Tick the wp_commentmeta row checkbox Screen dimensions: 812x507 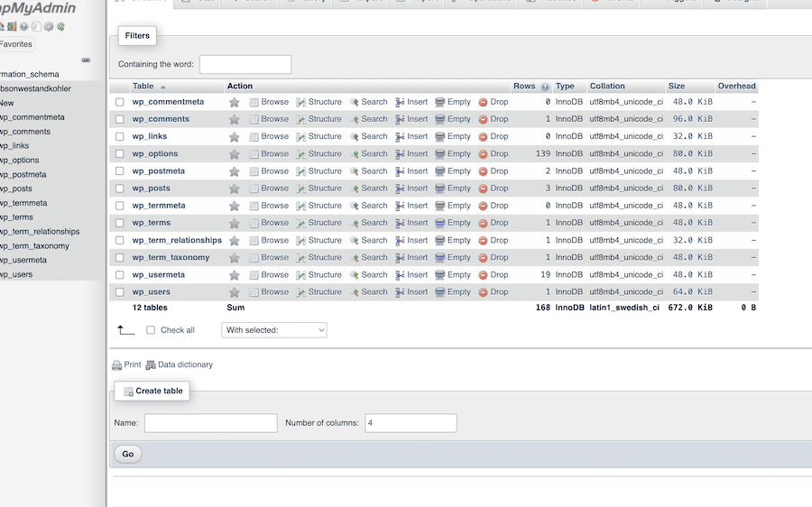coord(119,102)
